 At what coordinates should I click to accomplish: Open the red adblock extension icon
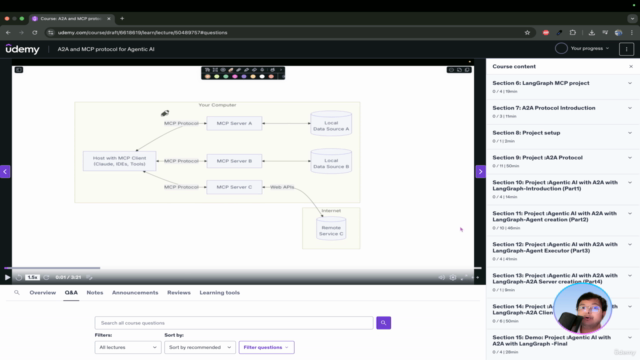point(546,33)
